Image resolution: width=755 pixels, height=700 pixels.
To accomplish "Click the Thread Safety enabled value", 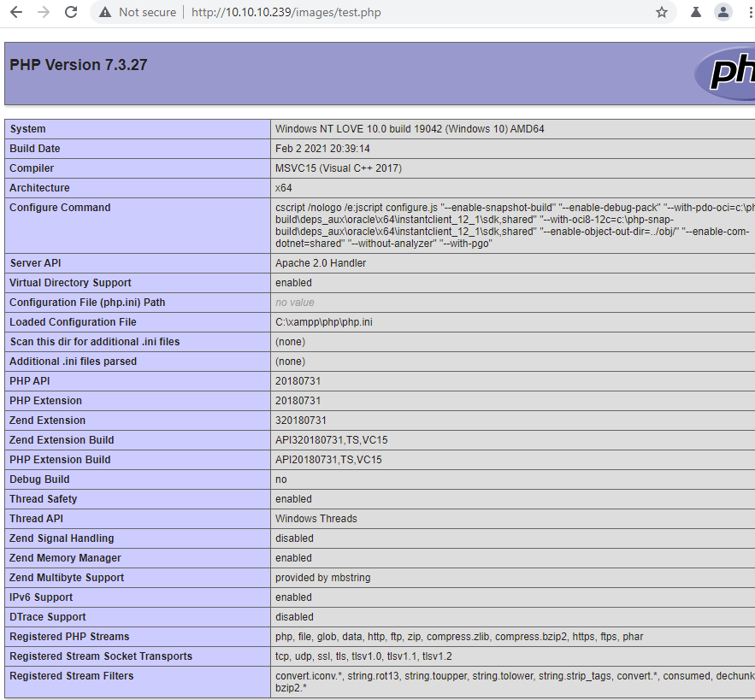I will click(x=292, y=498).
